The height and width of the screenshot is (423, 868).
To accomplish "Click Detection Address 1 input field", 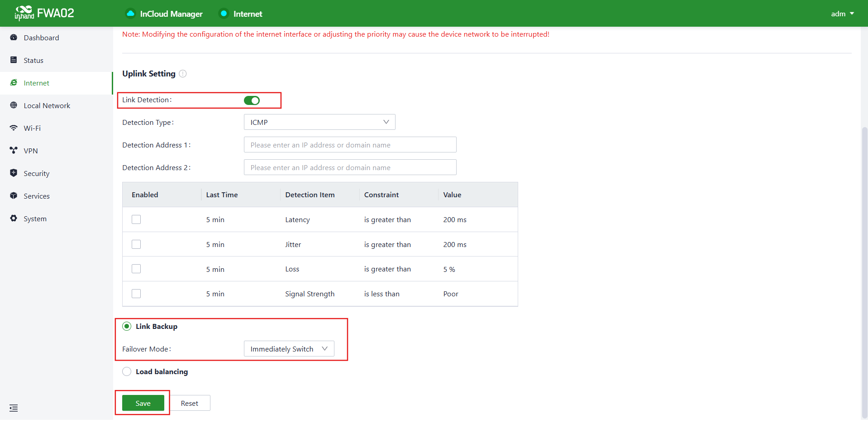I will coord(350,145).
